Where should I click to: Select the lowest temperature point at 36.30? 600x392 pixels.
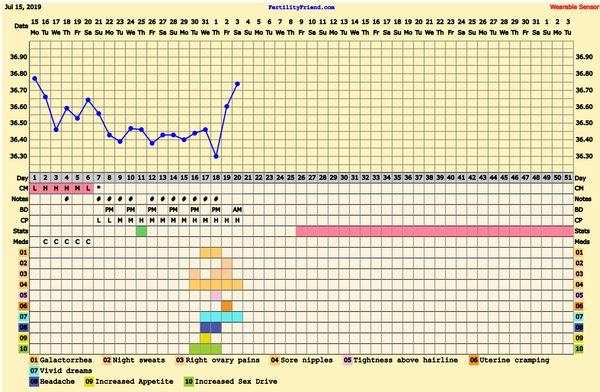[216, 156]
